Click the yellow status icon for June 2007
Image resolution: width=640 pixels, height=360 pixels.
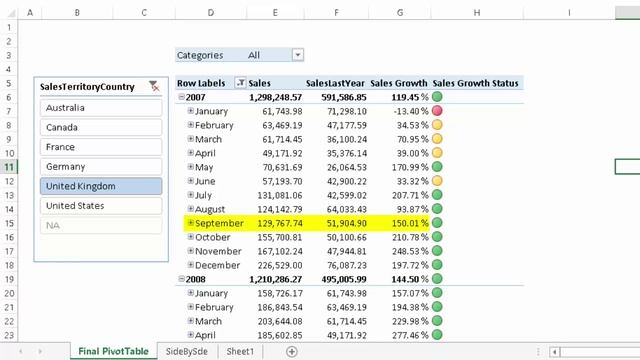click(437, 180)
